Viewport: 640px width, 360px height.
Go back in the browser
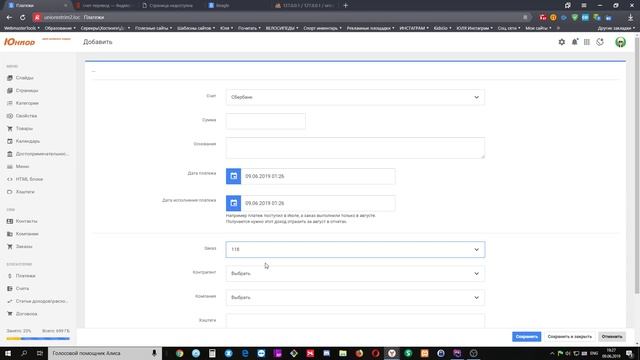click(x=9, y=18)
